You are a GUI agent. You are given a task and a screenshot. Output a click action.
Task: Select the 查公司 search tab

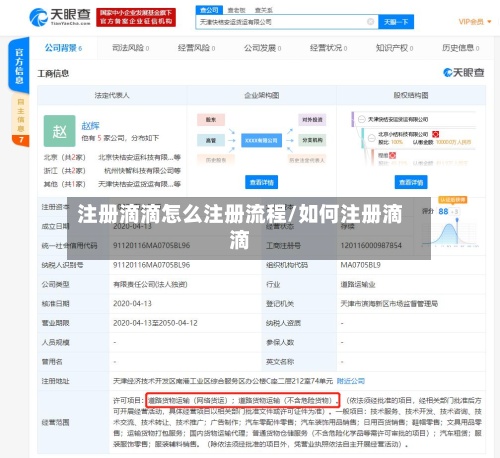209,10
